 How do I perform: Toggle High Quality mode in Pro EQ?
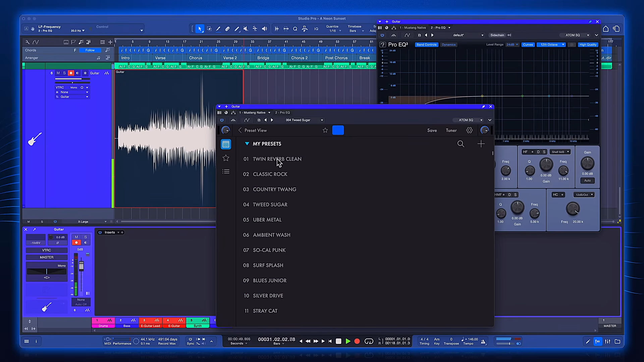588,45
